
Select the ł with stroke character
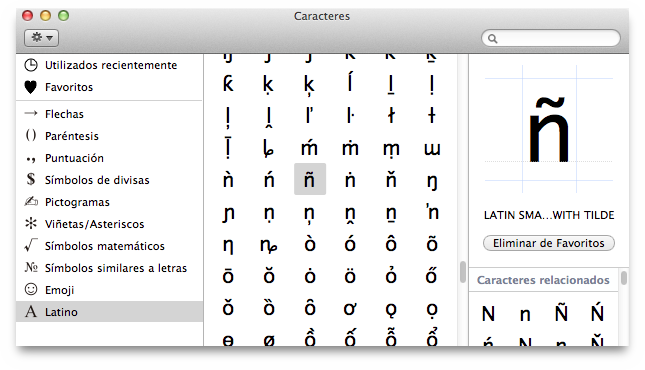[x=391, y=115]
